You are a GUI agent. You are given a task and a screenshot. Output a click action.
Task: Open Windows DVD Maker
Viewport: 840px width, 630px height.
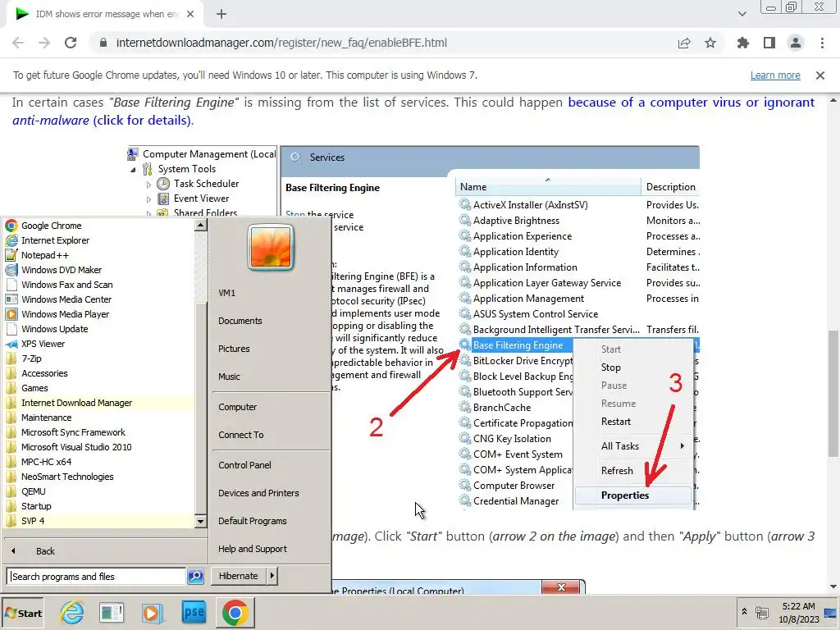click(61, 270)
